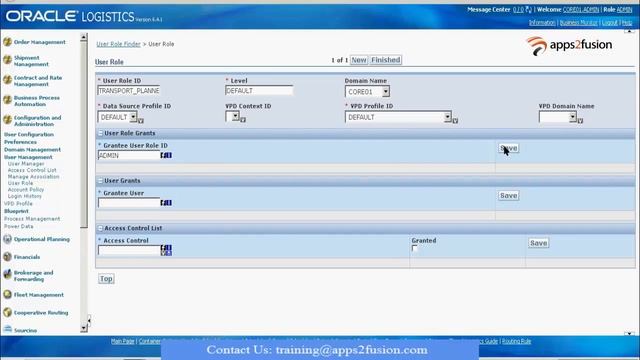Select User Role in sidebar

(x=20, y=183)
